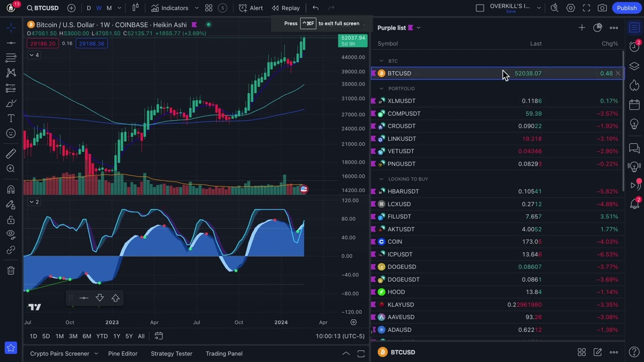Toggle magnet mode in left toolbar
Screen dimensions: 644x362
click(x=11, y=190)
